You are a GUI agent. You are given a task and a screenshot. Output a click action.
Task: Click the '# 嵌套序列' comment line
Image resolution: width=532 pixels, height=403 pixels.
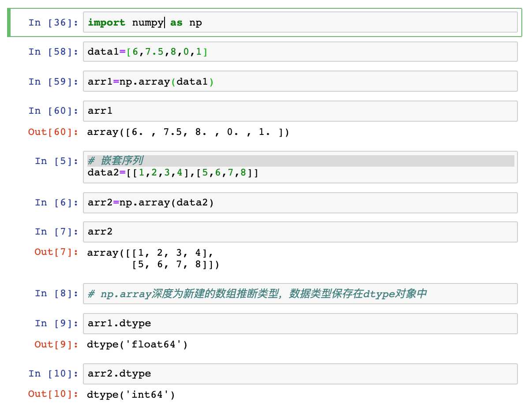(115, 161)
